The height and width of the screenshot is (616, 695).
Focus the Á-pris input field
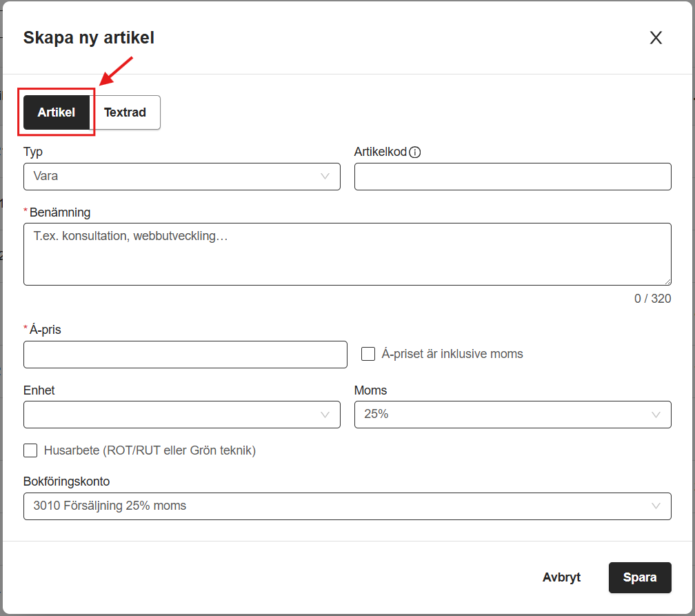tap(185, 355)
